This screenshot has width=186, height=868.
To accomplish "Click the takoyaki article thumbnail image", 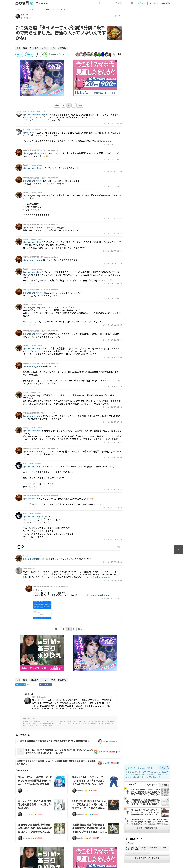I will pos(114,33).
